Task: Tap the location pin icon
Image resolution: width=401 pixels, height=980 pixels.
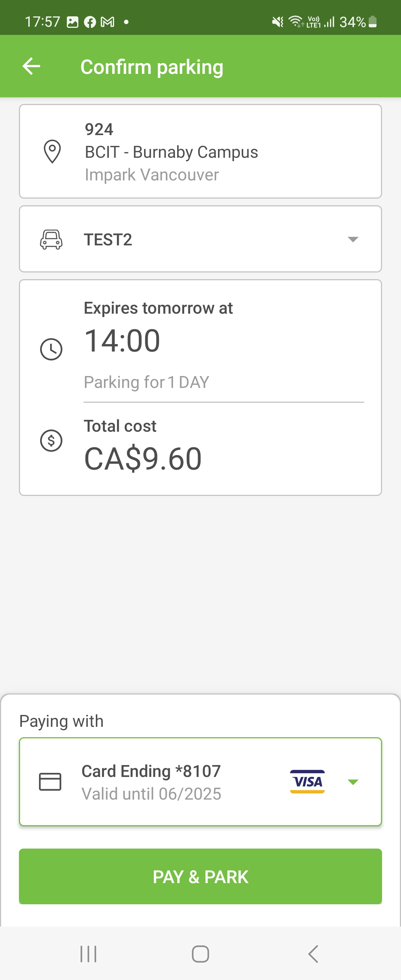Action: (52, 151)
